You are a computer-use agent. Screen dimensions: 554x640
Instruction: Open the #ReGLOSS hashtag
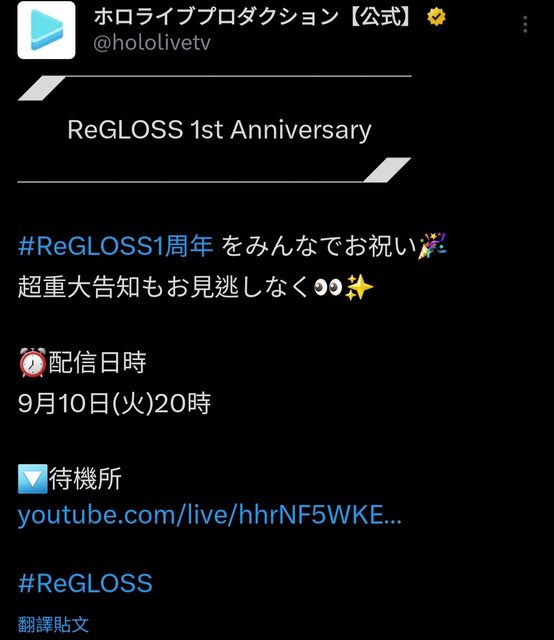(85, 582)
